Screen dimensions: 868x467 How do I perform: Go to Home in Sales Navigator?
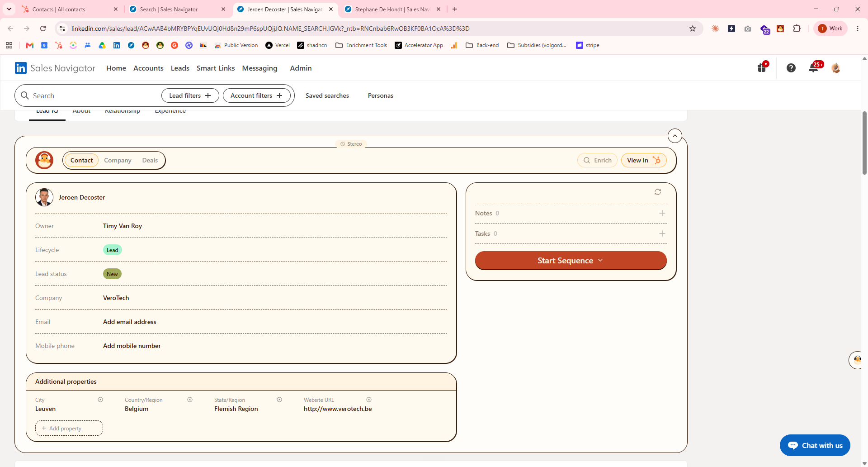click(x=116, y=68)
